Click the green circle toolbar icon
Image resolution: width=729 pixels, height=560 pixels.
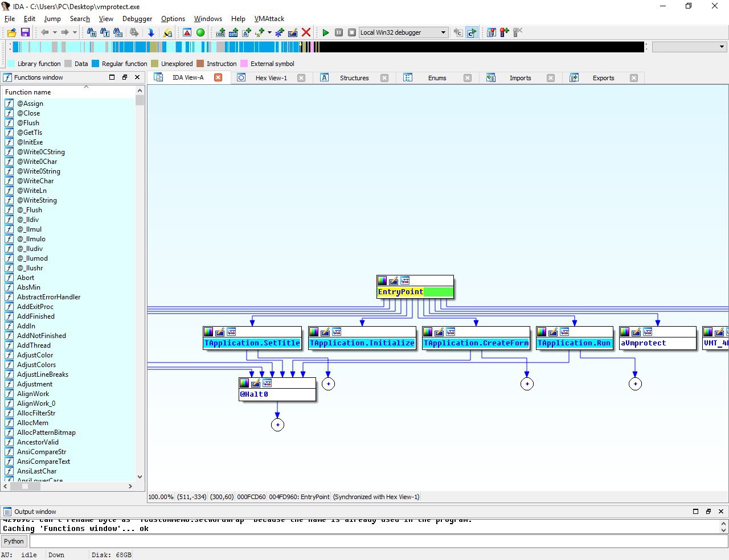(x=200, y=32)
